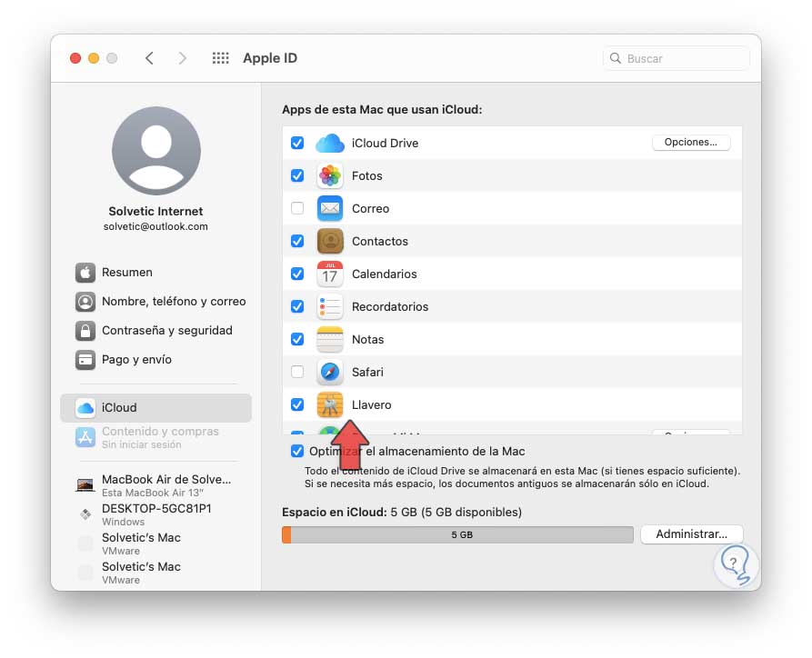
Task: Go back with the left chevron
Action: (150, 58)
